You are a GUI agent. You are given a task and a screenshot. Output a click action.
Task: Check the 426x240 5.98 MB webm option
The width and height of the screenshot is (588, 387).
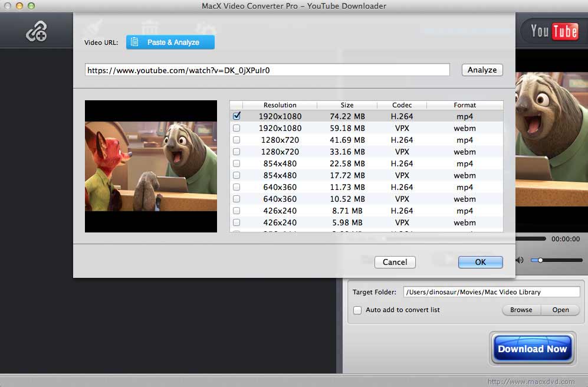[x=236, y=222]
